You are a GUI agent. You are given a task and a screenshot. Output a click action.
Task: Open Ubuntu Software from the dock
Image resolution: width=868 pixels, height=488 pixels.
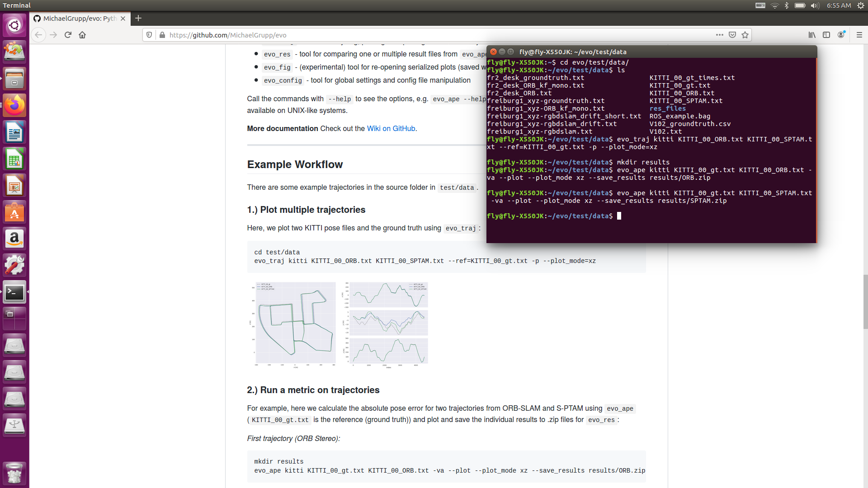pos(14,212)
